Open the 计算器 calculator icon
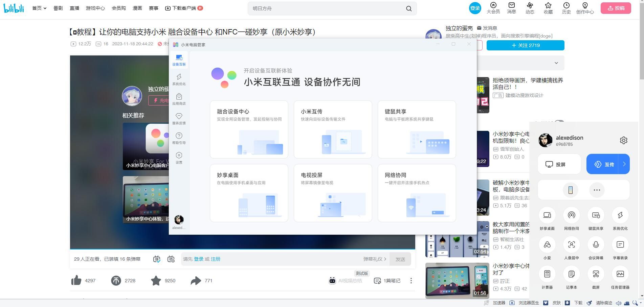 547,274
